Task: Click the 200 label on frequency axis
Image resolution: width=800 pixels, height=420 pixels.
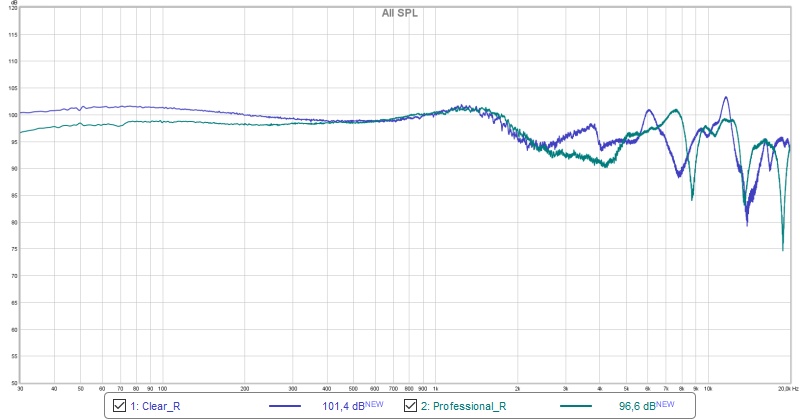Action: (245, 387)
